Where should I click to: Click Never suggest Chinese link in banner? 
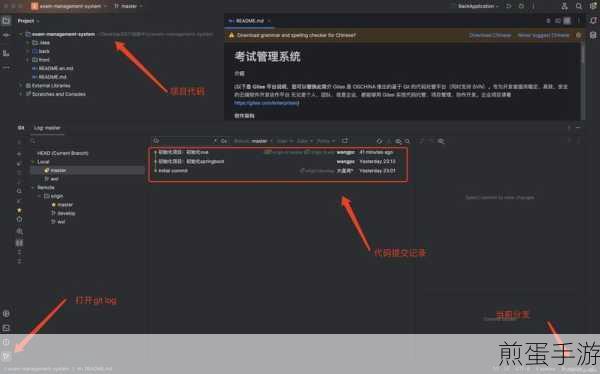[543, 35]
